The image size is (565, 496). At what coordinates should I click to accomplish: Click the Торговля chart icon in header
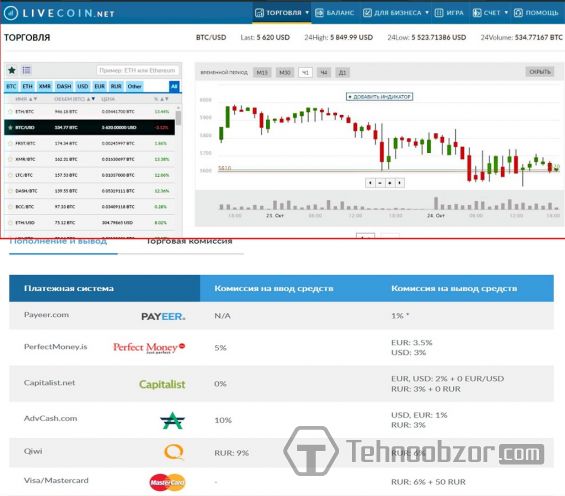pyautogui.click(x=259, y=13)
